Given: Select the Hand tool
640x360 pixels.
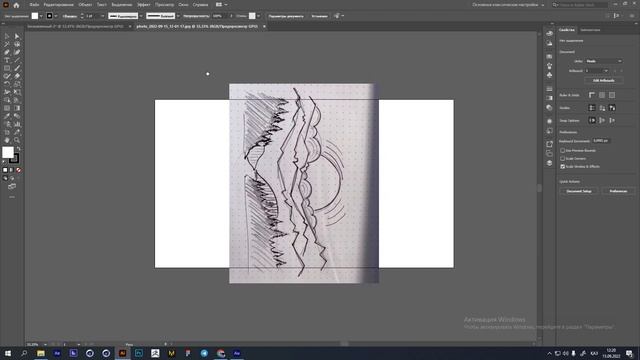Looking at the screenshot, I should [7, 140].
